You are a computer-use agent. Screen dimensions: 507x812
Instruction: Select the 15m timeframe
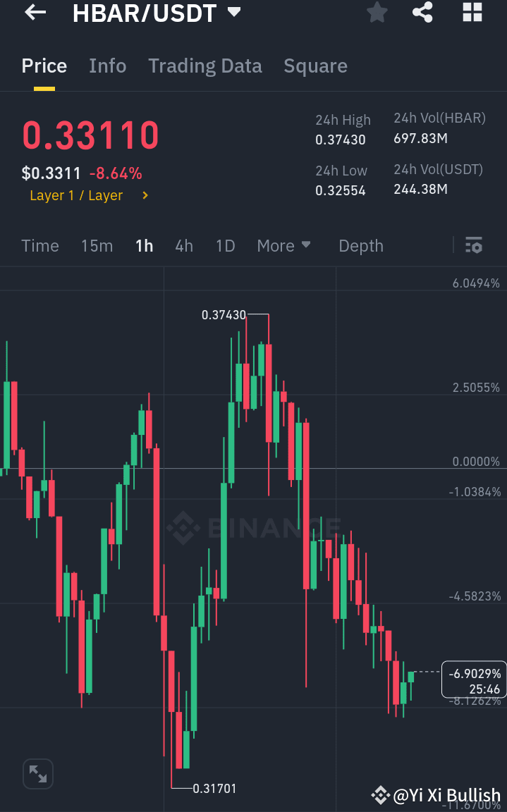click(x=97, y=245)
